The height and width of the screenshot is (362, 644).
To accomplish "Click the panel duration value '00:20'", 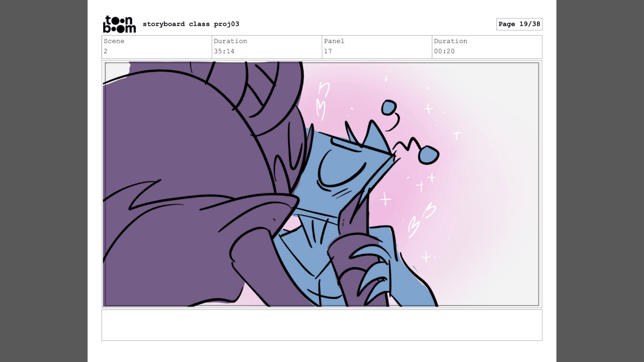I will pos(444,51).
